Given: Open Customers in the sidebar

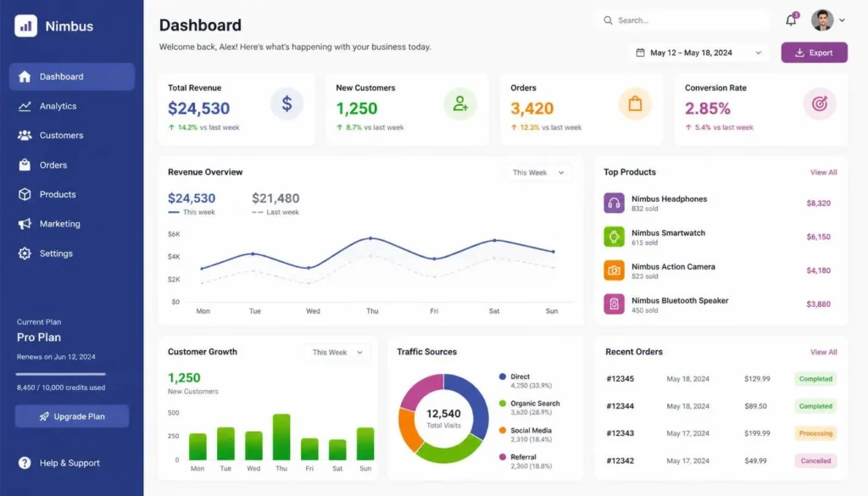Looking at the screenshot, I should pyautogui.click(x=72, y=135).
